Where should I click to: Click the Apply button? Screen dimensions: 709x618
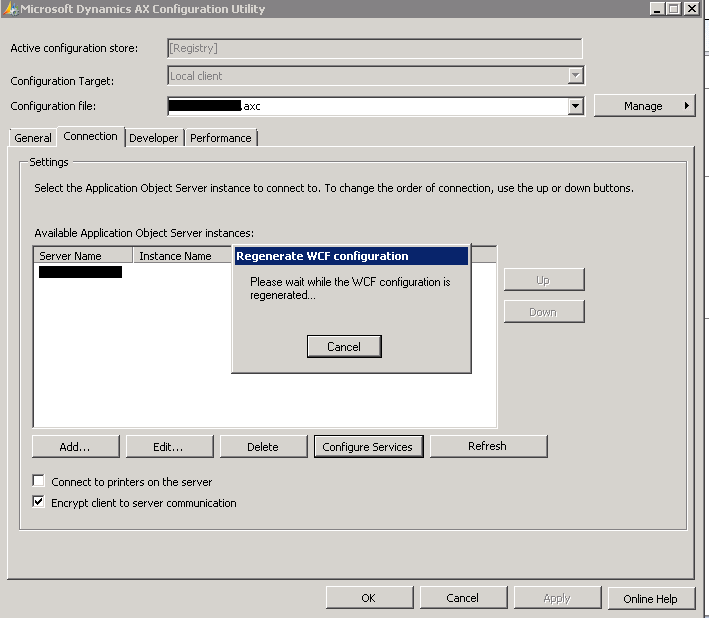[558, 598]
